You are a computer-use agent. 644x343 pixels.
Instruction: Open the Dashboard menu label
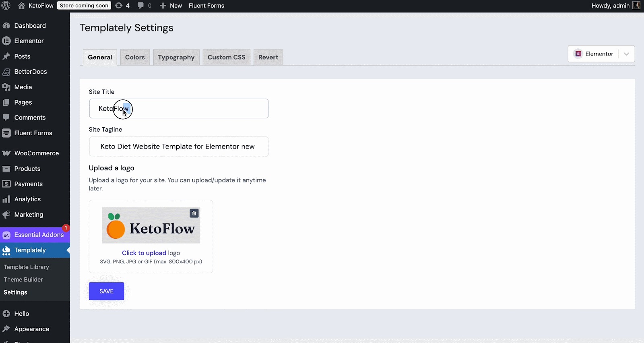coord(30,25)
